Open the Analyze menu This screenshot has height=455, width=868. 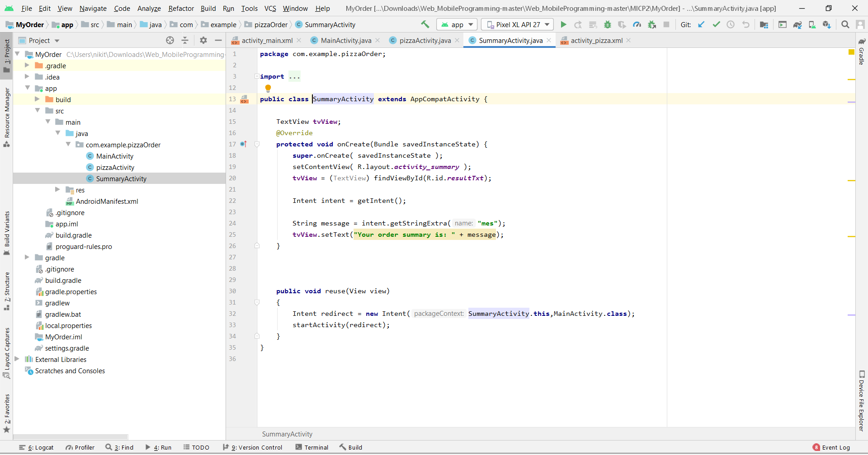(x=149, y=8)
